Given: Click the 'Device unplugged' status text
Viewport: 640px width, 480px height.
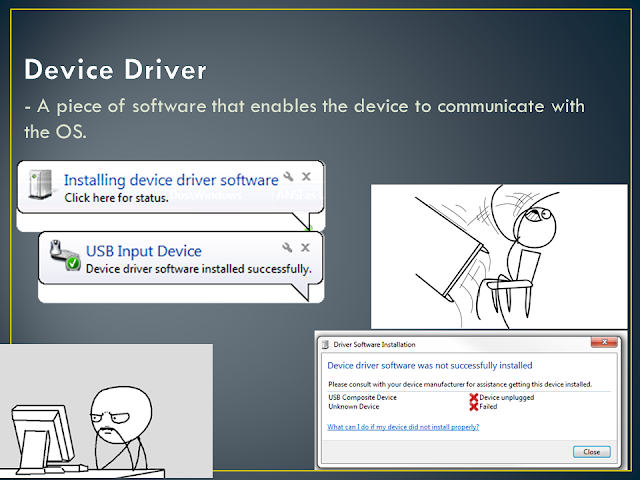Looking at the screenshot, I should point(507,398).
